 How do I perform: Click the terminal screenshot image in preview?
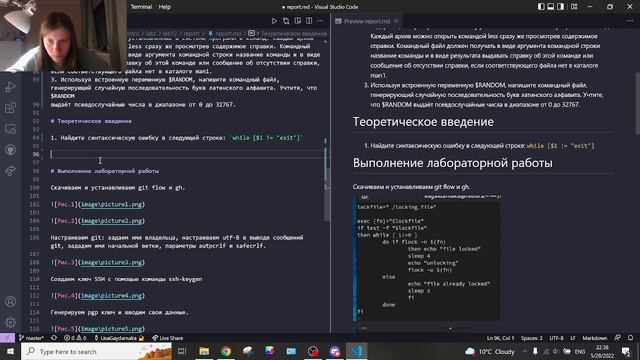pos(427,258)
